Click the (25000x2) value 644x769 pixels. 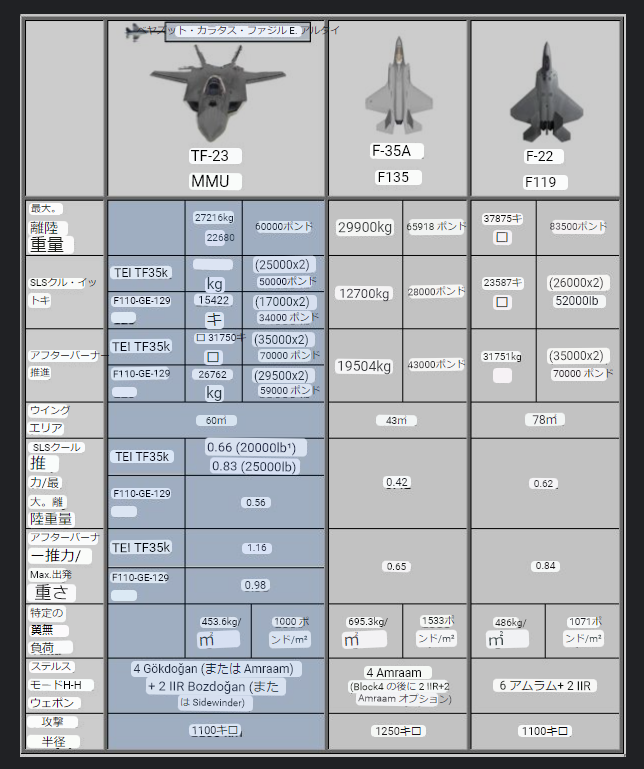click(x=283, y=265)
